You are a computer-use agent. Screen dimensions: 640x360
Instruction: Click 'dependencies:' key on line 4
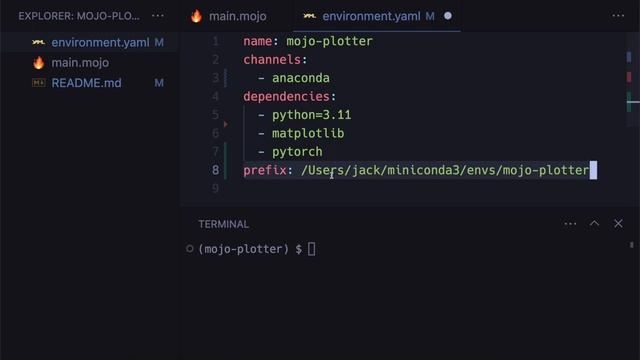click(290, 96)
